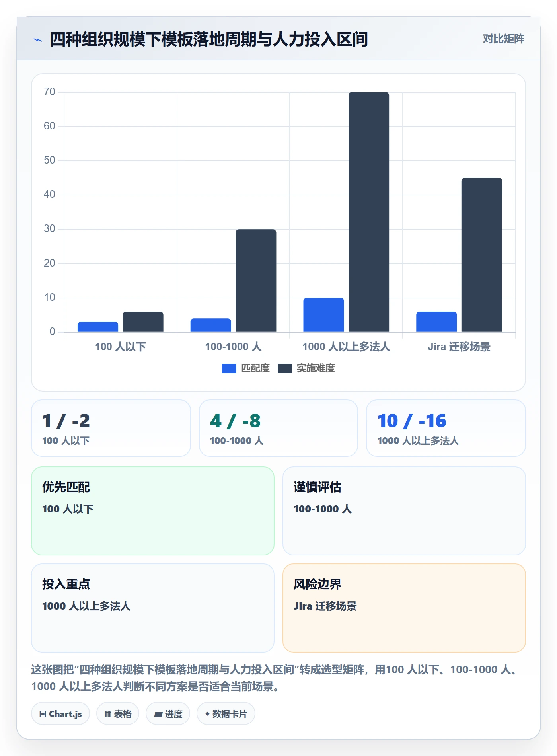Click the 10 / -16 stat card

point(446,428)
